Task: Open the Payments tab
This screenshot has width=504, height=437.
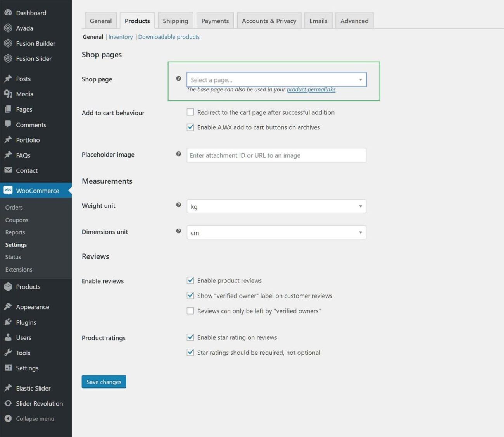Action: click(x=215, y=21)
